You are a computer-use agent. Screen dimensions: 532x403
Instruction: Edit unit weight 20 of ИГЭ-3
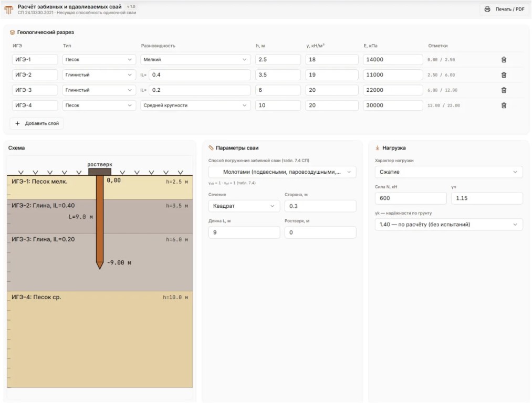pyautogui.click(x=332, y=90)
